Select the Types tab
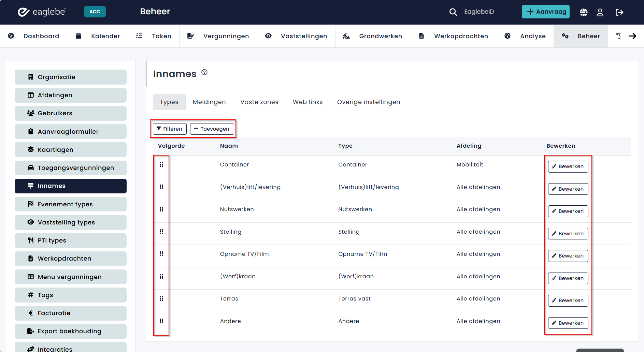This screenshot has width=644, height=352. coord(169,102)
